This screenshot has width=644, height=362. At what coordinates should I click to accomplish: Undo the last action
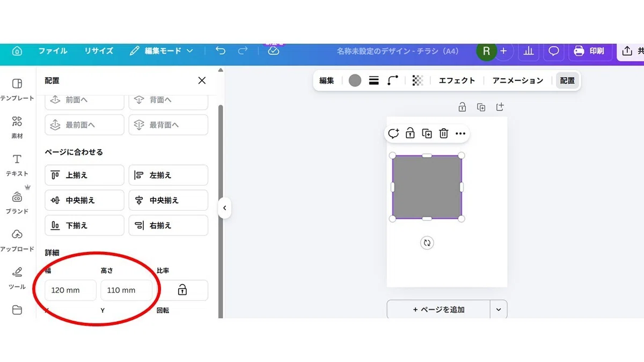coord(221,50)
